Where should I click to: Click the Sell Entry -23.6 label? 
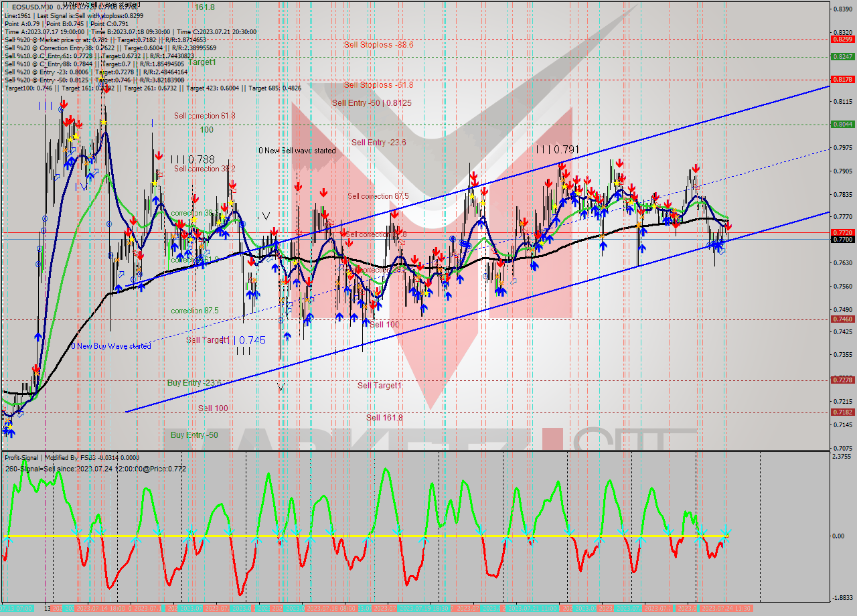tap(379, 142)
